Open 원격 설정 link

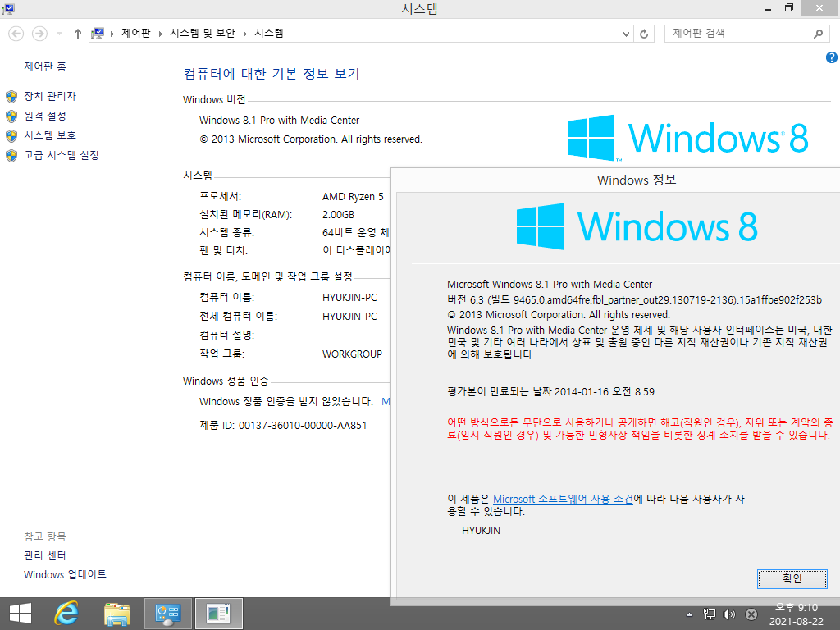[45, 116]
